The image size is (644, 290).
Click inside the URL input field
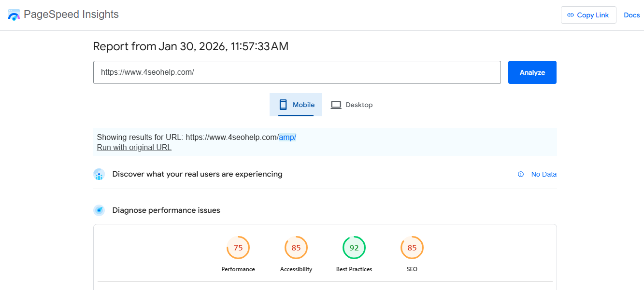point(297,72)
